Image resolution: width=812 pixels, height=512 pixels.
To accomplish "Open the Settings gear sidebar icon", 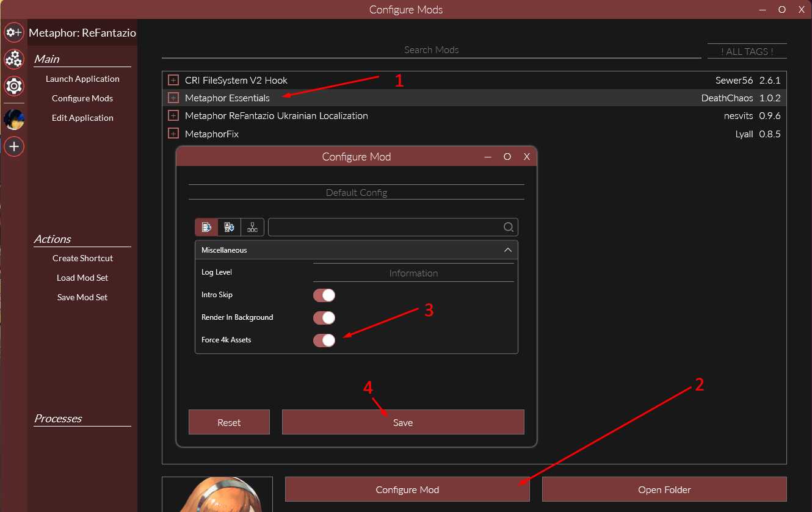I will pos(14,86).
